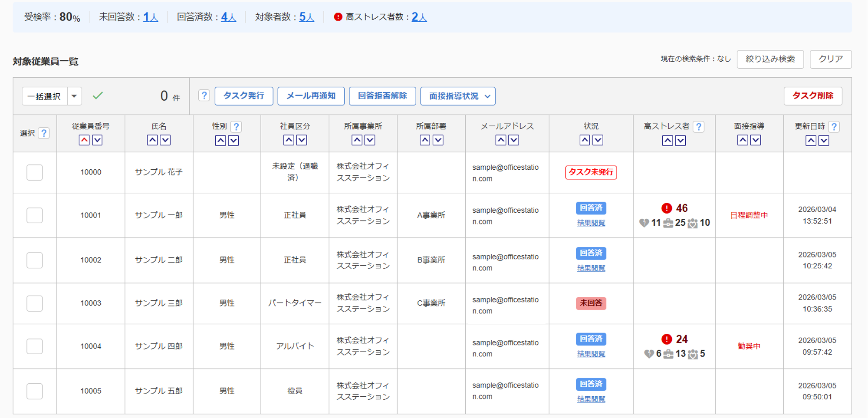Screen dimensions: 868x418
Task: Expand the 面接指導状況 dropdown
Action: 458,96
